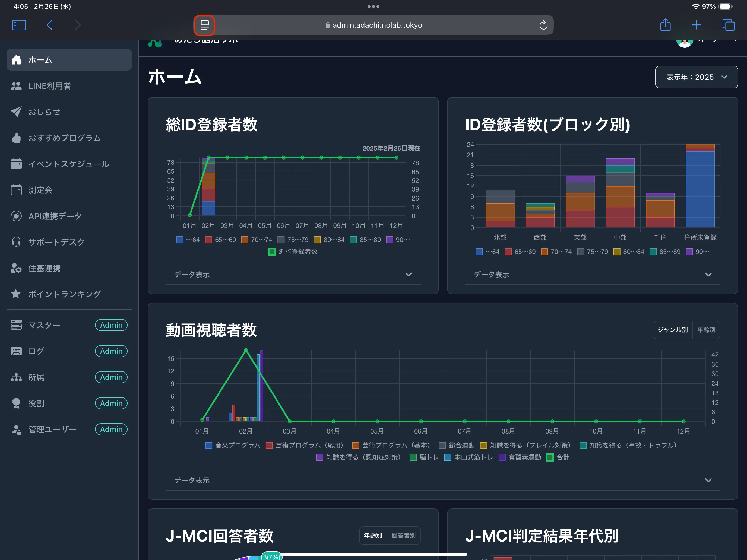The width and height of the screenshot is (747, 560).
Task: Toggle 延べ登録者数 legend series
Action: (x=293, y=252)
